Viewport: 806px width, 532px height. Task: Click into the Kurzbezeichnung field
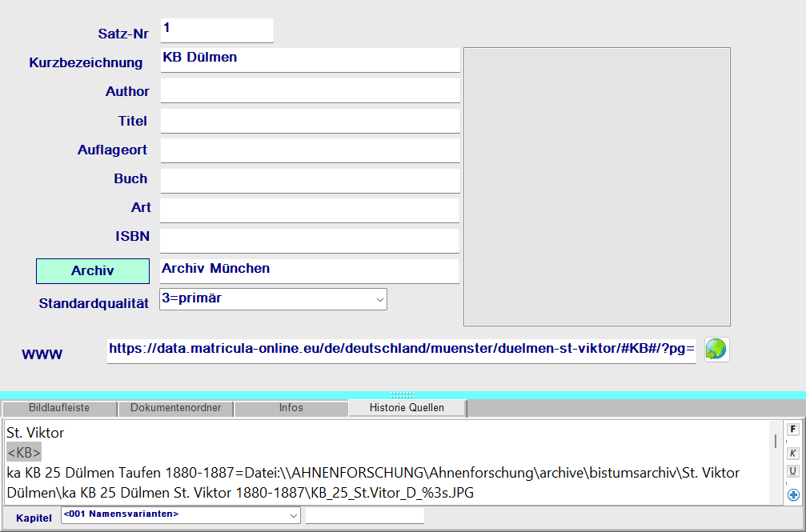click(x=310, y=60)
